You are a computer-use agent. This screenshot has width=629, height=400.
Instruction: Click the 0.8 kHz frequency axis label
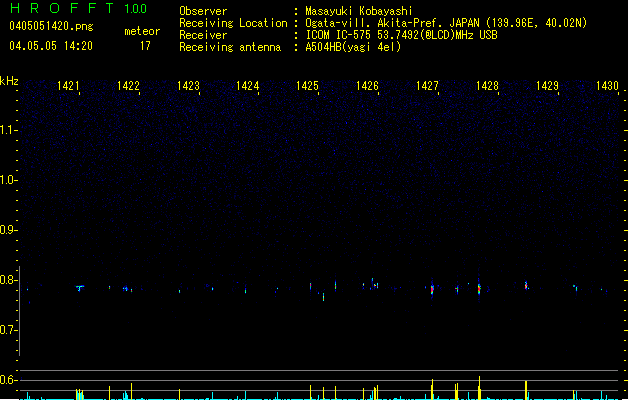8,280
